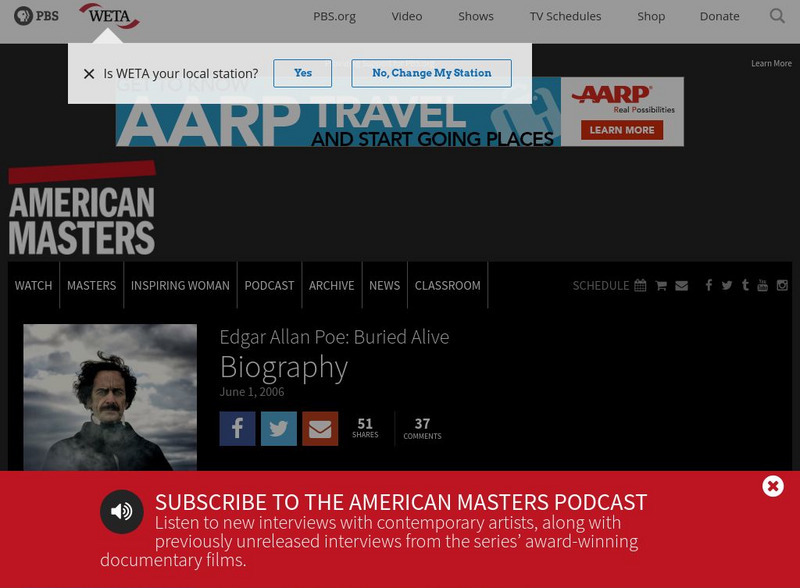Share the biography on Twitter

[x=278, y=428]
